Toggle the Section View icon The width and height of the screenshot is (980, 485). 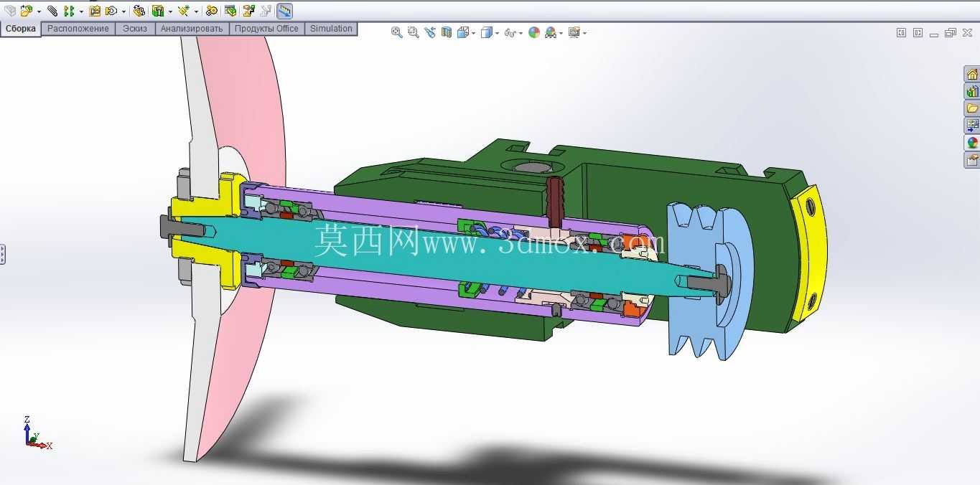click(x=447, y=32)
